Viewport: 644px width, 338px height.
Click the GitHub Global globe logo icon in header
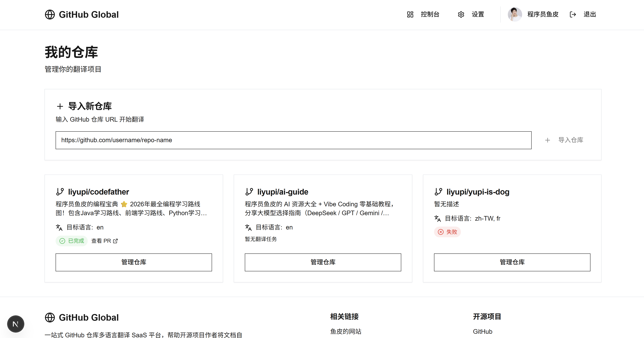coord(50,14)
